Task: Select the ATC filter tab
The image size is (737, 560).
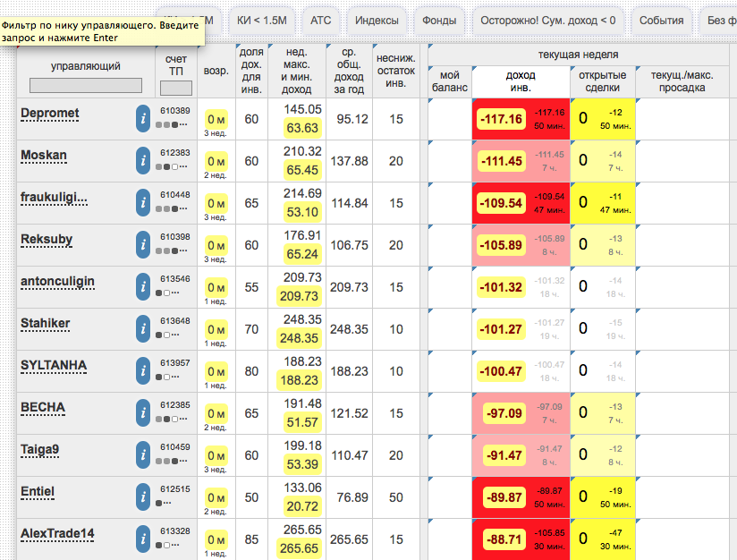Action: coord(320,20)
